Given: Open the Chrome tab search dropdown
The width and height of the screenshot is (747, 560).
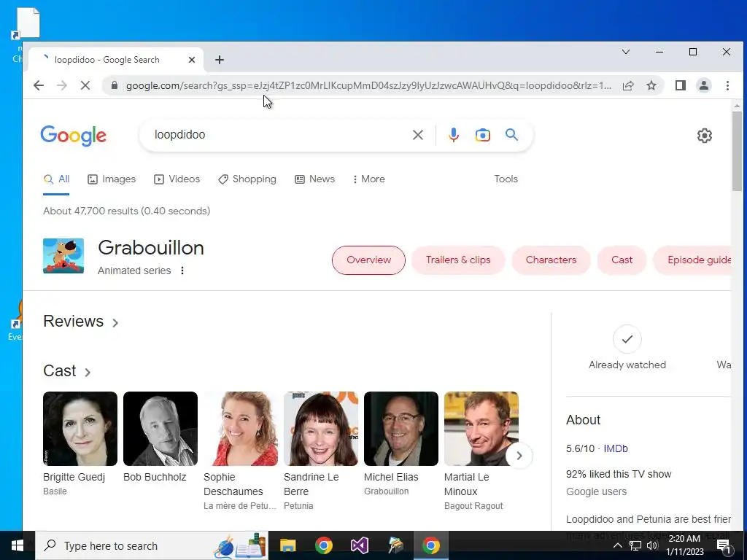Looking at the screenshot, I should [625, 52].
